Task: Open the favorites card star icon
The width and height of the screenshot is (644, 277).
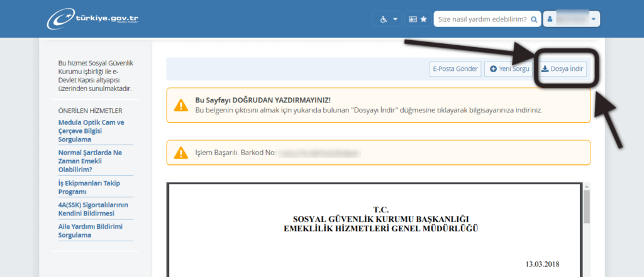Action: (x=418, y=19)
